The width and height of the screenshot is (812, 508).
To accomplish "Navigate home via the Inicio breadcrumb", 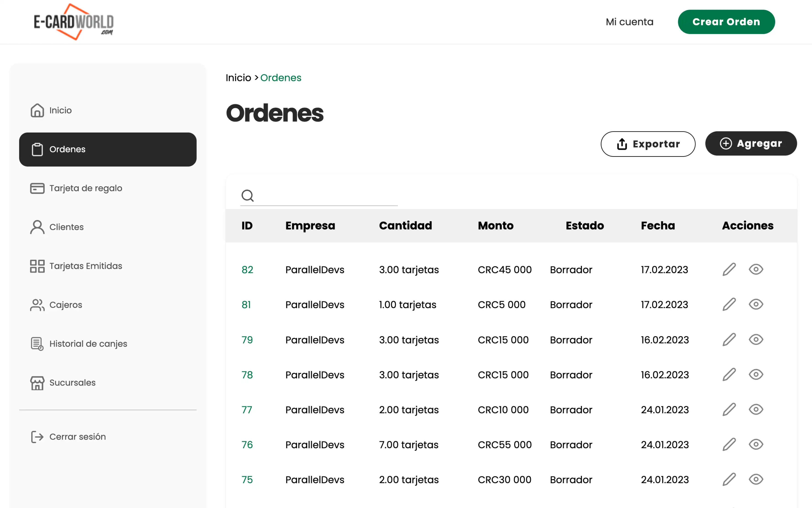I will tap(238, 78).
